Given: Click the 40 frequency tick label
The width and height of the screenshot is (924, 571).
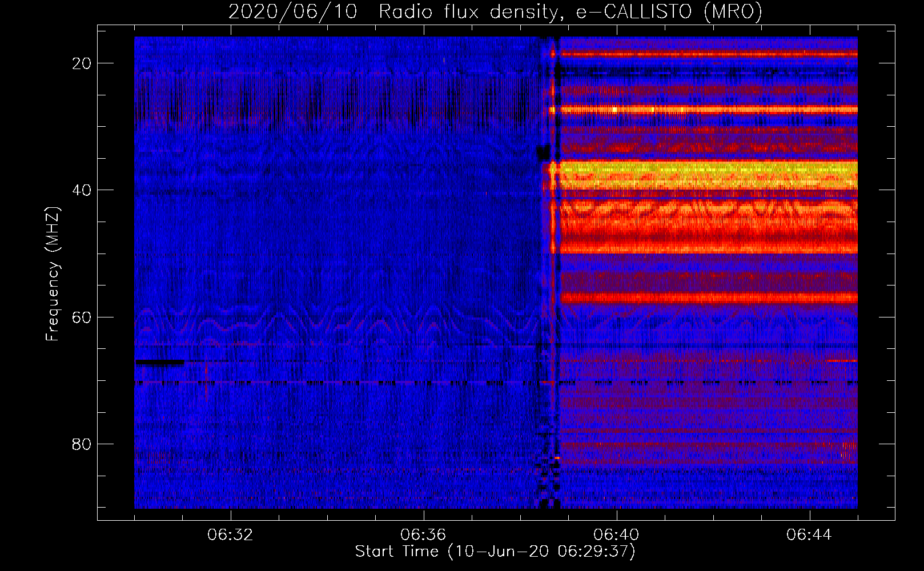Looking at the screenshot, I should pos(82,190).
